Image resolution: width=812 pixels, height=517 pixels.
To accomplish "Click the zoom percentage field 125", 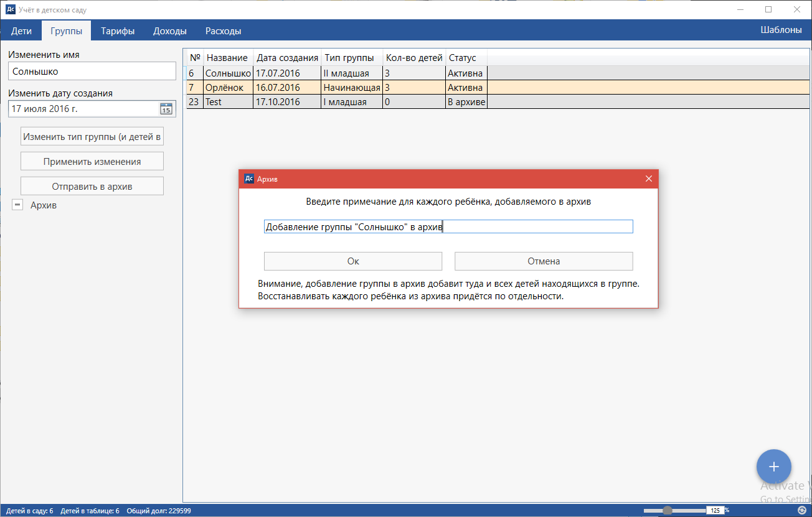I will (714, 510).
